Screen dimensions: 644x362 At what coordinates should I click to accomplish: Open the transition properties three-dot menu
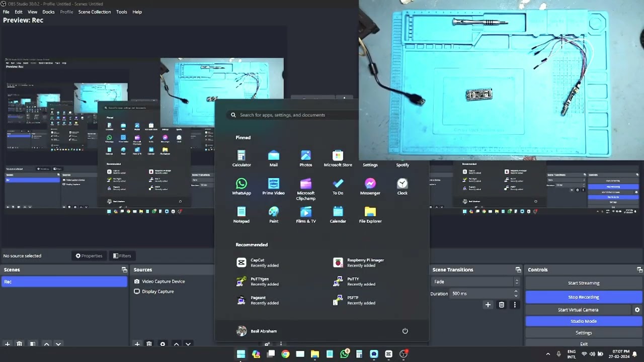click(514, 305)
